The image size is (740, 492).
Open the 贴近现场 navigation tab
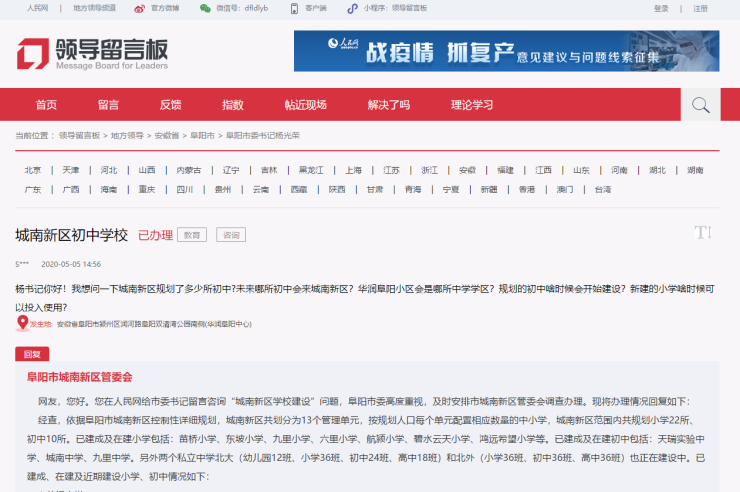(305, 105)
